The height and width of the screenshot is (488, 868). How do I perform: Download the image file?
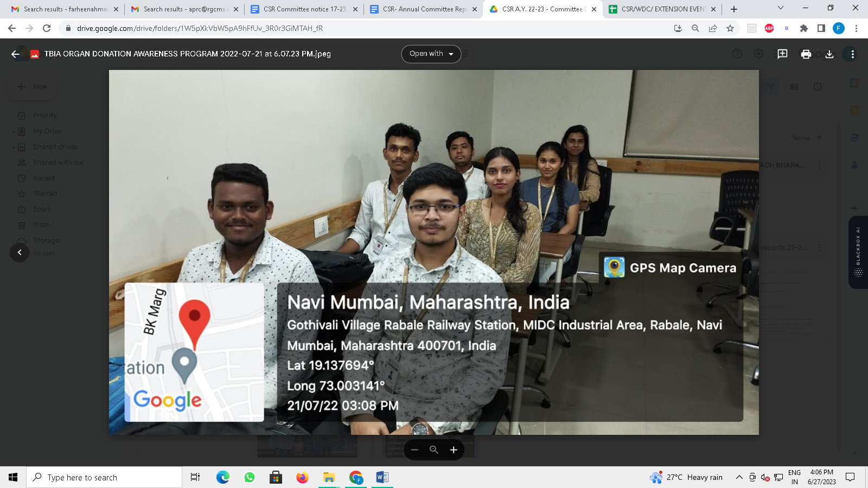(829, 54)
